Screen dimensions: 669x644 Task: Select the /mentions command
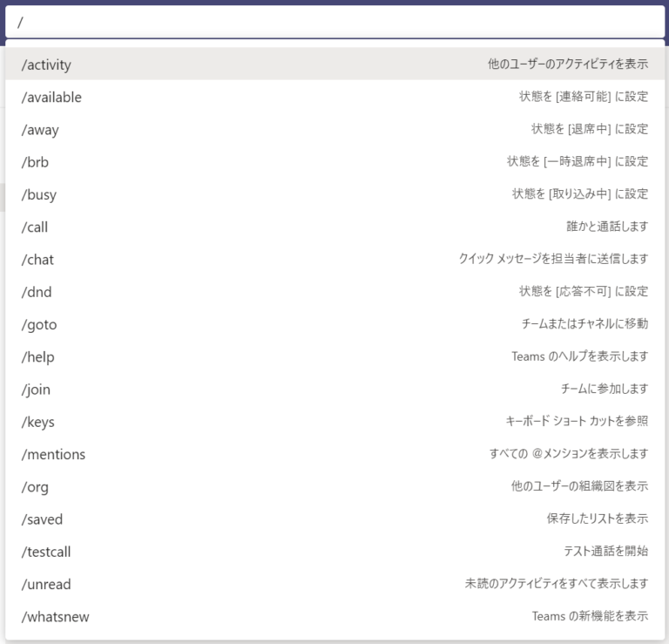click(53, 454)
